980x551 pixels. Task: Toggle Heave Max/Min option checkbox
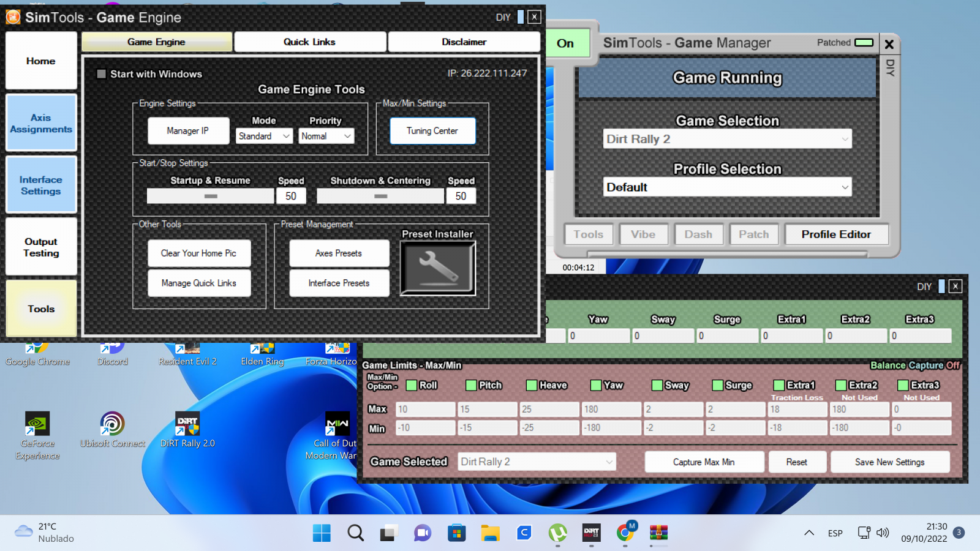(x=532, y=385)
